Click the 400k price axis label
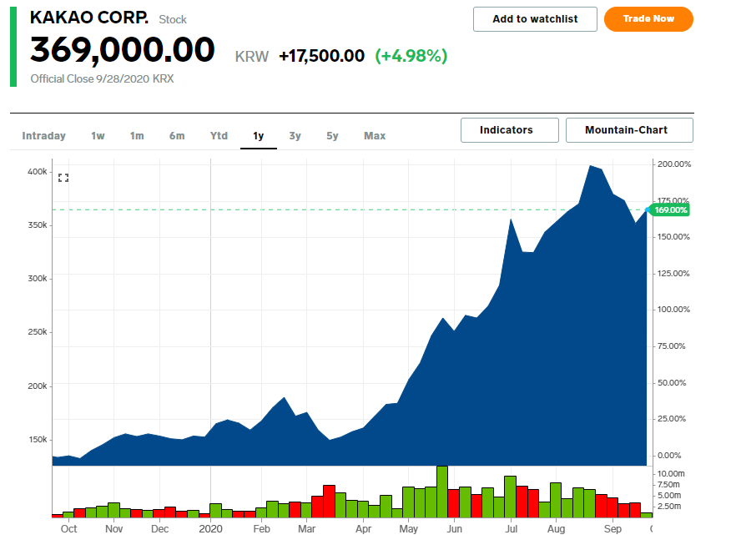The width and height of the screenshot is (736, 560). click(x=37, y=172)
